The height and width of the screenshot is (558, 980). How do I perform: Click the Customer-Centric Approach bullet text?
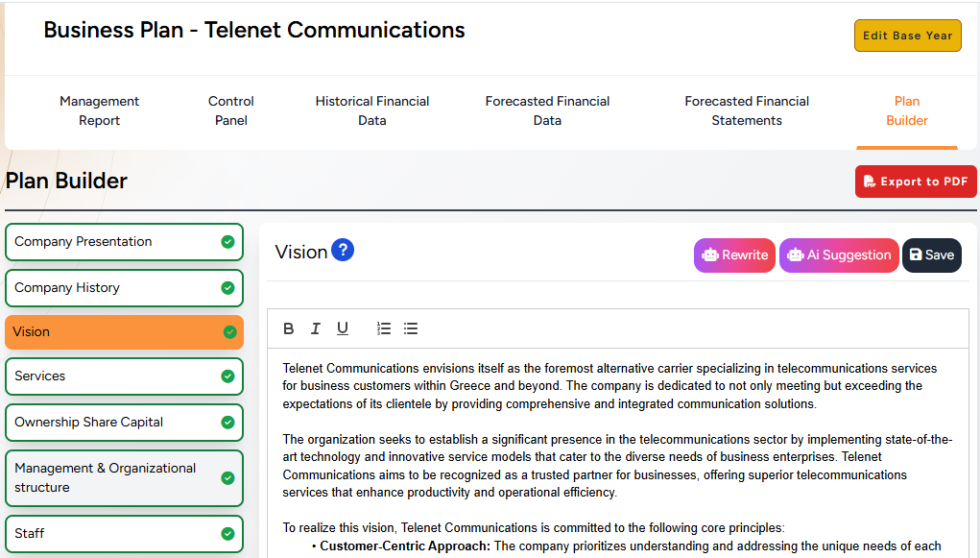click(405, 546)
